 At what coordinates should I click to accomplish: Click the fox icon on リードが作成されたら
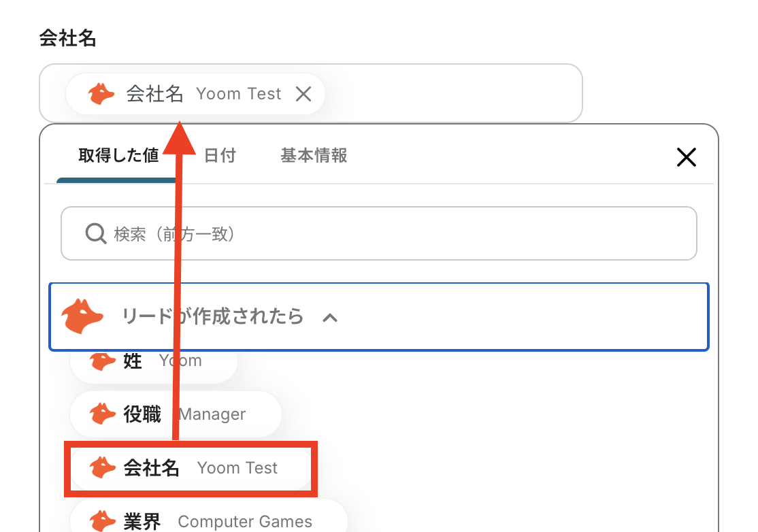pos(82,316)
